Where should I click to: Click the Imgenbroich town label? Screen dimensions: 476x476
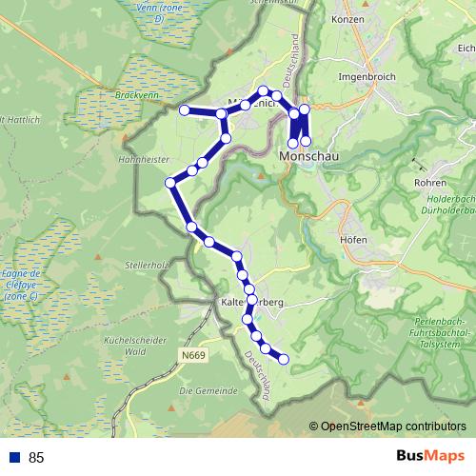pos(367,77)
